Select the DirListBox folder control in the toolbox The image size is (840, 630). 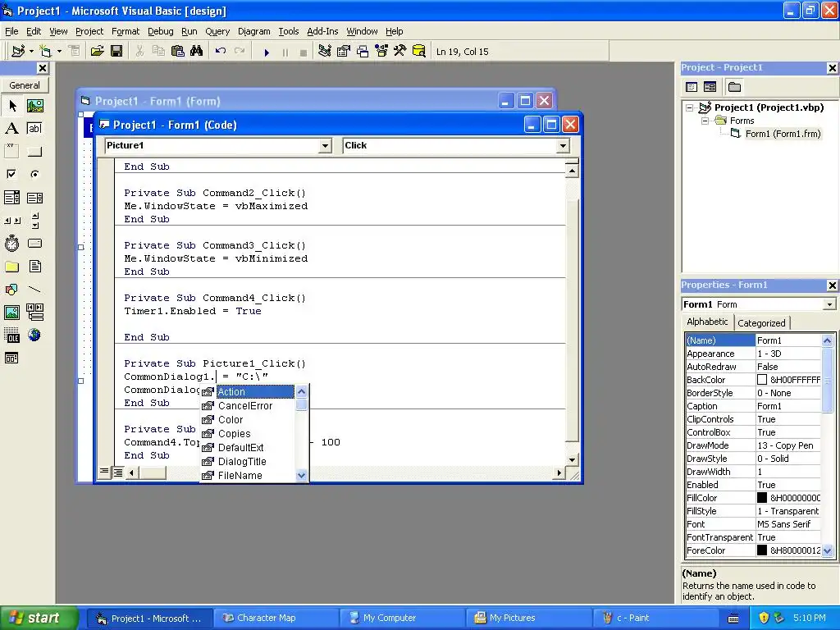[x=12, y=267]
